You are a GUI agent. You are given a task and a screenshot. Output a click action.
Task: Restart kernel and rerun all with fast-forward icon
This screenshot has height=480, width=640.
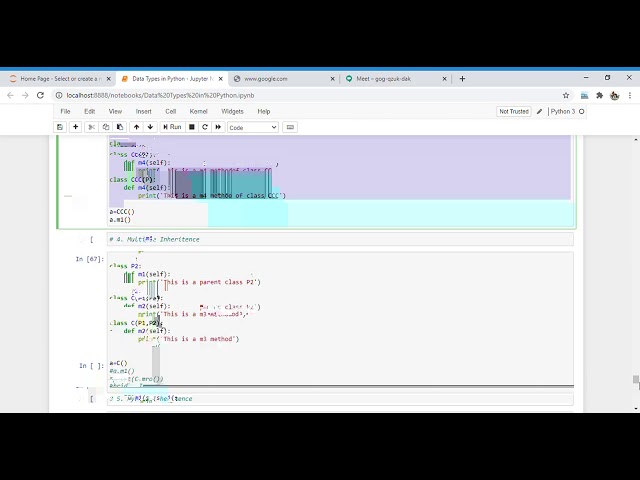pos(218,127)
